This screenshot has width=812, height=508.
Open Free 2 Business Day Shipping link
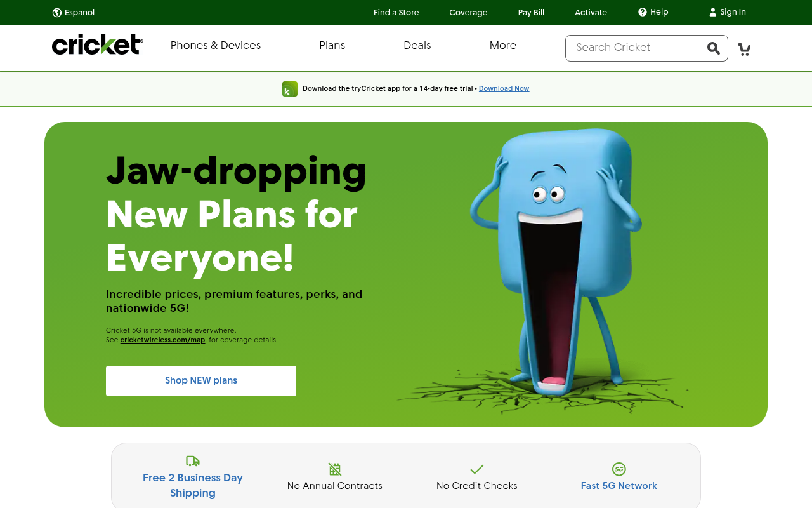(193, 486)
